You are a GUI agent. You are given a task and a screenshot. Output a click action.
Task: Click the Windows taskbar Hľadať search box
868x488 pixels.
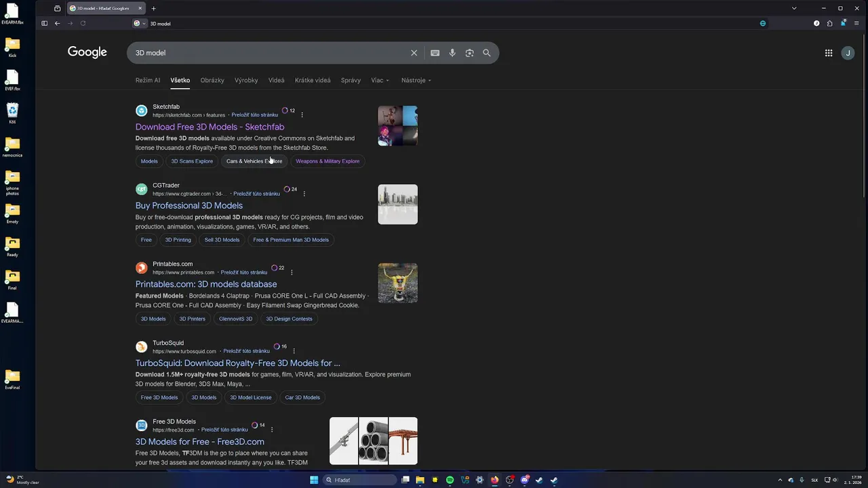(x=360, y=480)
